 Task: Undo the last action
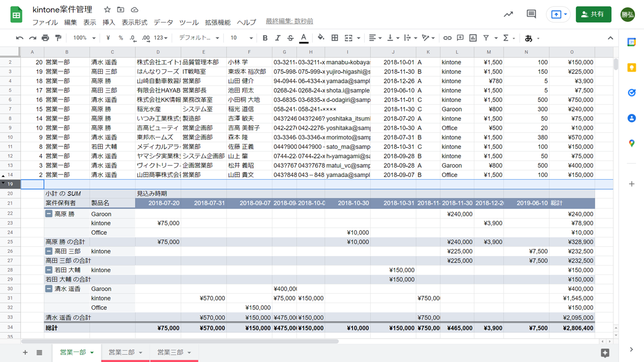tap(20, 38)
